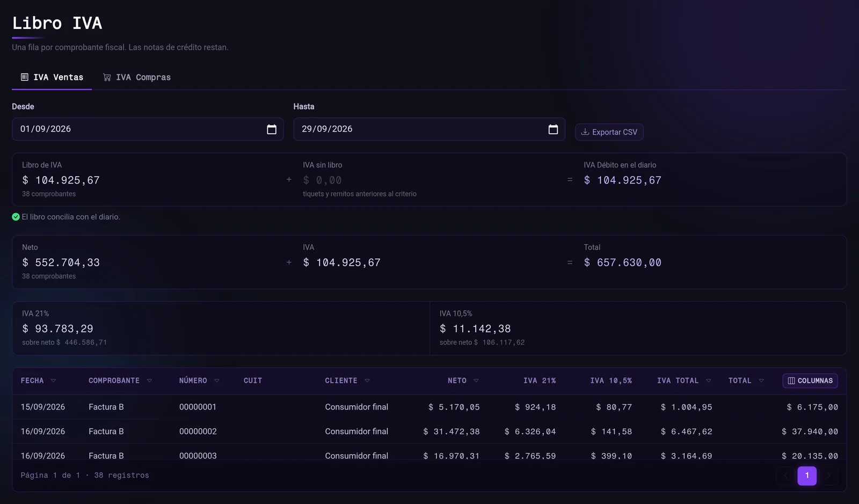Select invoice number 00000001
The width and height of the screenshot is (859, 504).
pos(198,407)
